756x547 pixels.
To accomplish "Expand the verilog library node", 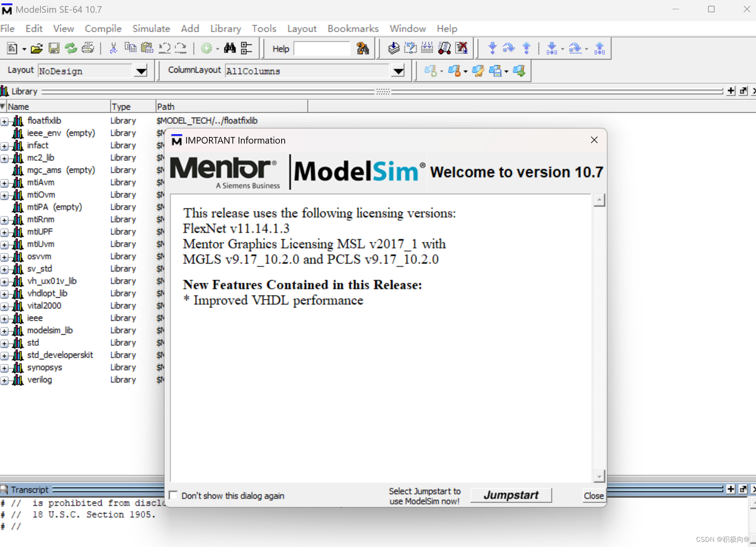I will [4, 380].
